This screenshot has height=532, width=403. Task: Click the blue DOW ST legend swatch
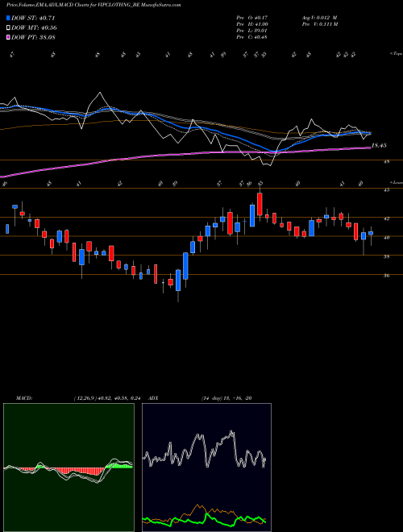8,18
